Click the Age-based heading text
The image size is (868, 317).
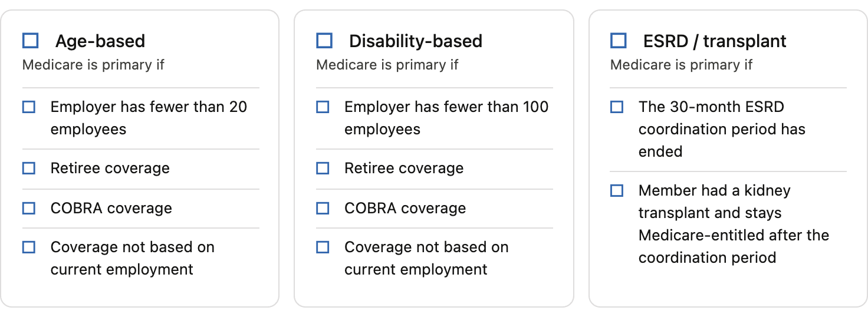tap(100, 41)
